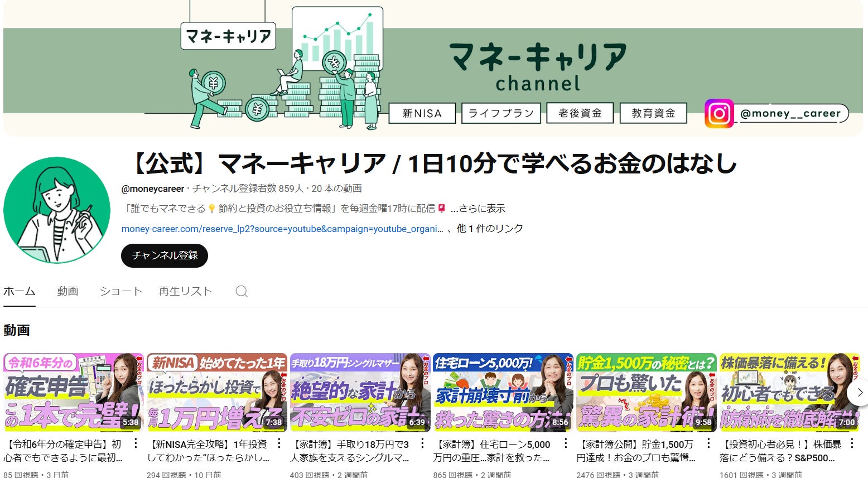Play the 株価暴落に備える thumbnail
The height and width of the screenshot is (478, 868).
[790, 392]
